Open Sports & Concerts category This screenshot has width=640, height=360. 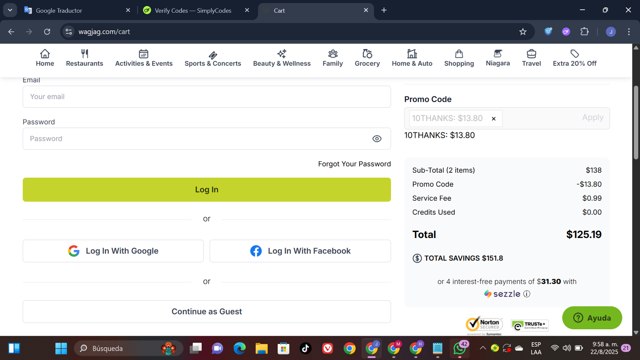pyautogui.click(x=213, y=58)
